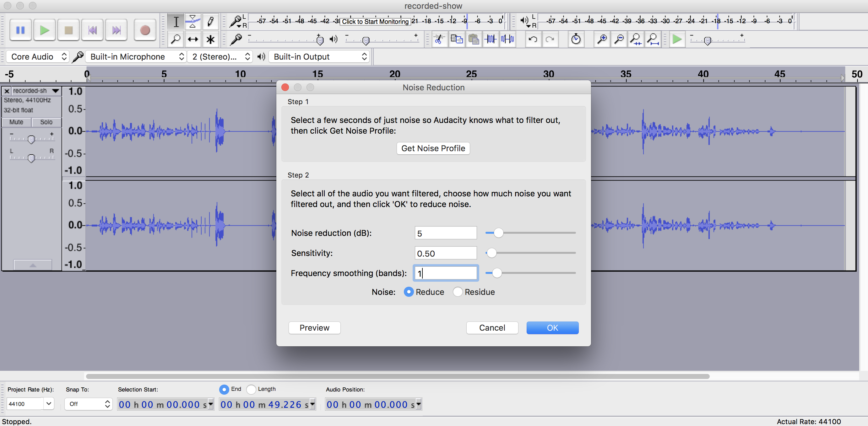Click the Preview button
This screenshot has height=426, width=868.
pos(314,327)
